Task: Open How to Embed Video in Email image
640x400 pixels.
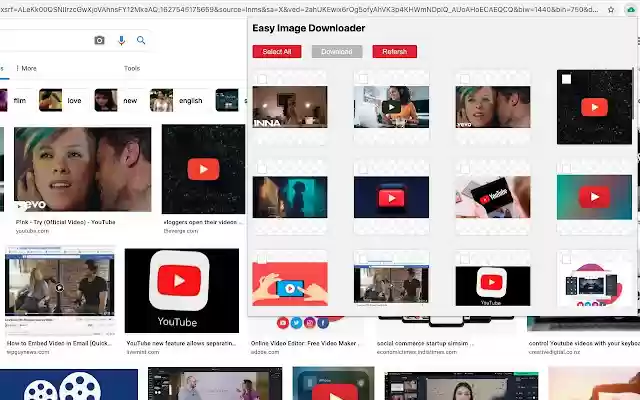Action: 60,291
